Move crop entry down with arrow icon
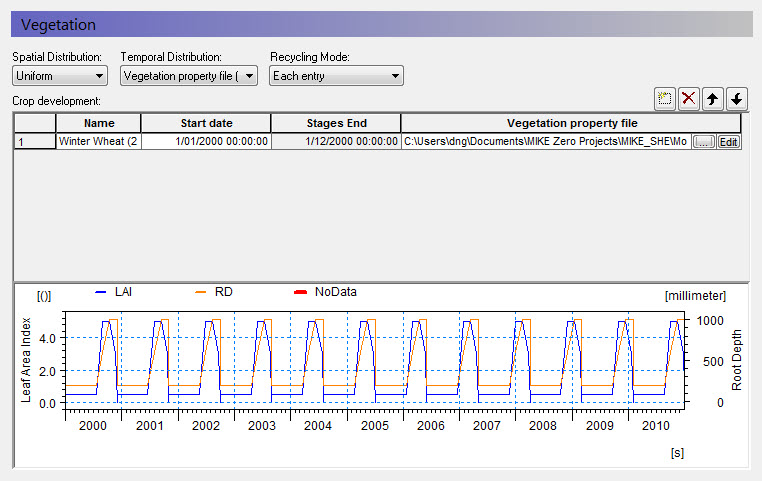Viewport: 762px width, 481px height. click(737, 99)
